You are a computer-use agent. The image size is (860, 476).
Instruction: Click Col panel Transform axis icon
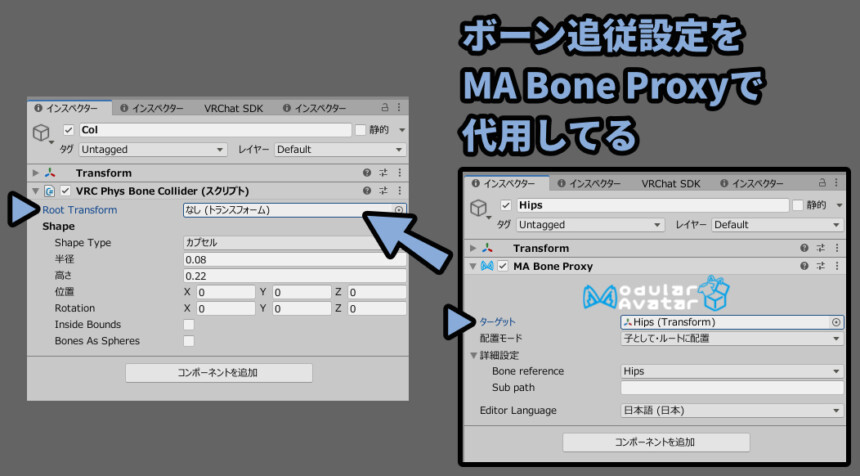[x=50, y=173]
